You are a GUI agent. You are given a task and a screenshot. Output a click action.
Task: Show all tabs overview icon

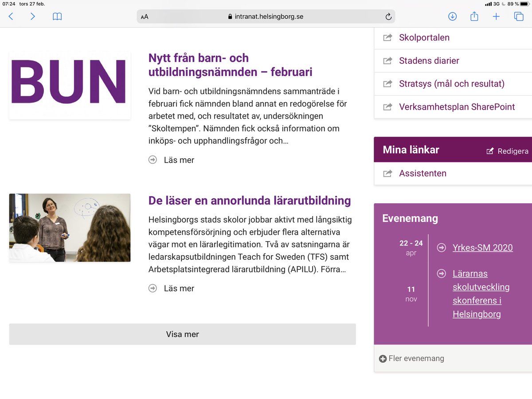pyautogui.click(x=518, y=16)
